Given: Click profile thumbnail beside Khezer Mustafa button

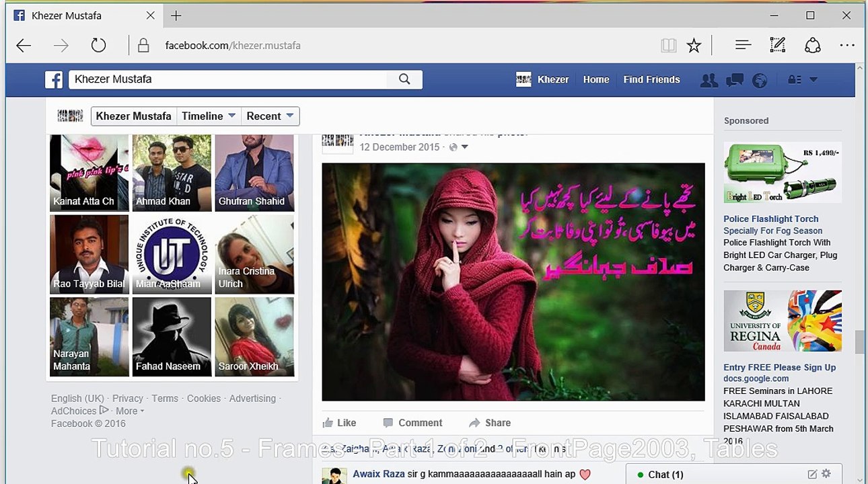Looking at the screenshot, I should [70, 116].
